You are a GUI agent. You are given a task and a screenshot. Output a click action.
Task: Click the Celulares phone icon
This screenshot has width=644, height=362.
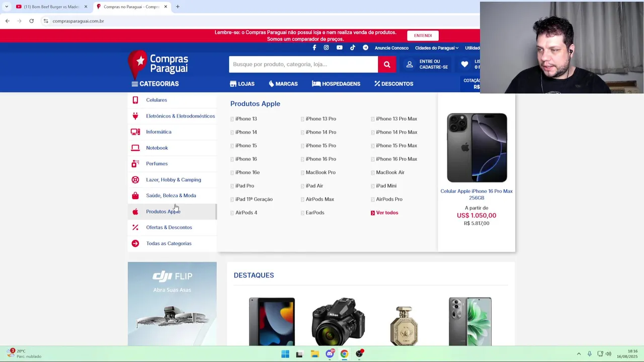pos(135,100)
